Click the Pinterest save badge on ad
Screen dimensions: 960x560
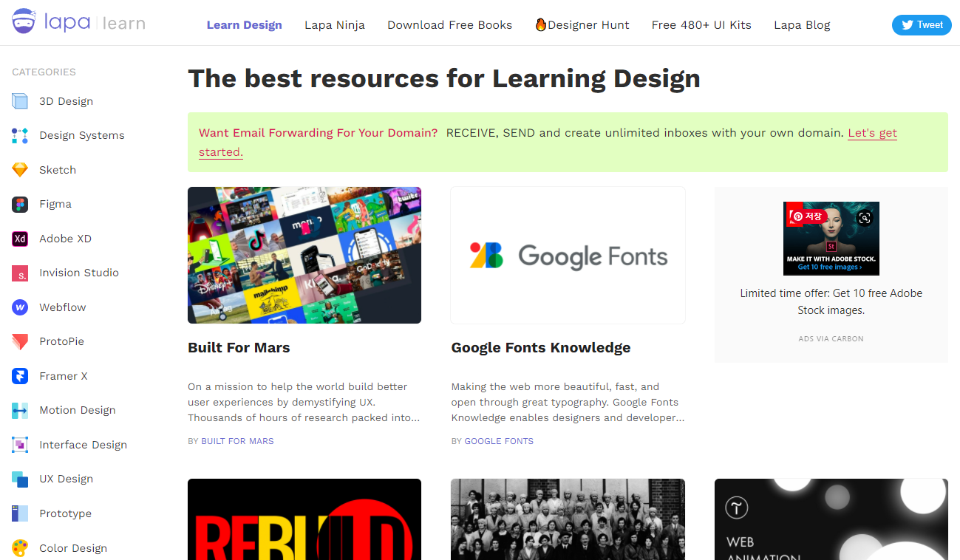pyautogui.click(x=807, y=216)
